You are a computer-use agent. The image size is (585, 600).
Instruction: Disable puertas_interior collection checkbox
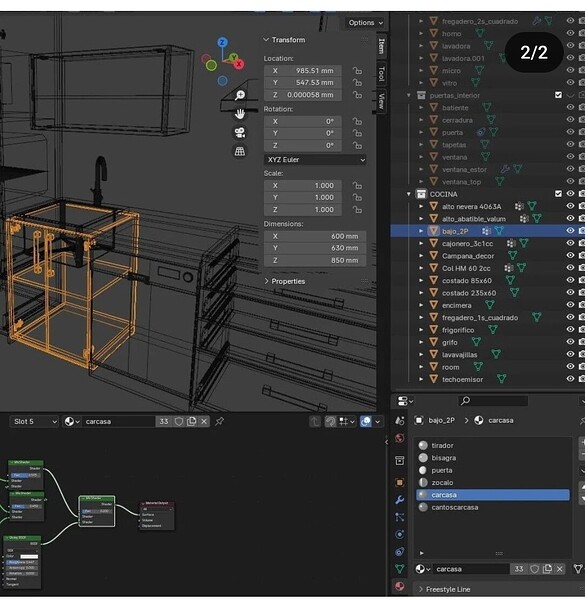tap(558, 95)
